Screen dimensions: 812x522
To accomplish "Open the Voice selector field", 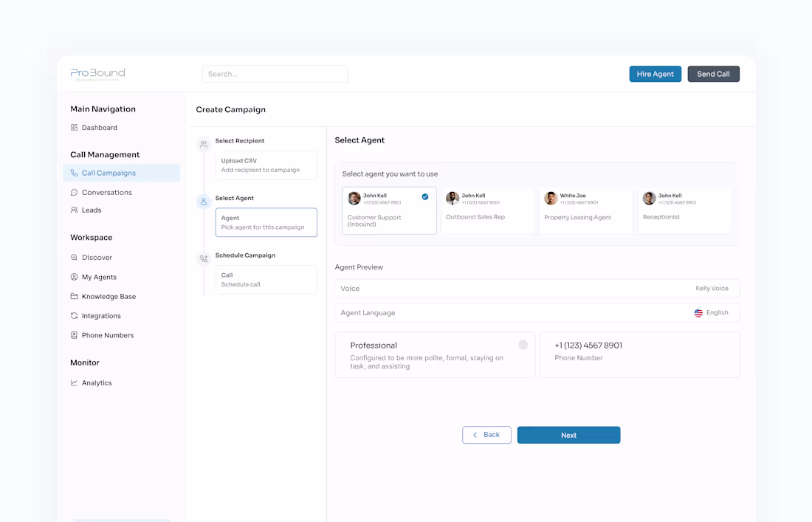I will (x=537, y=289).
